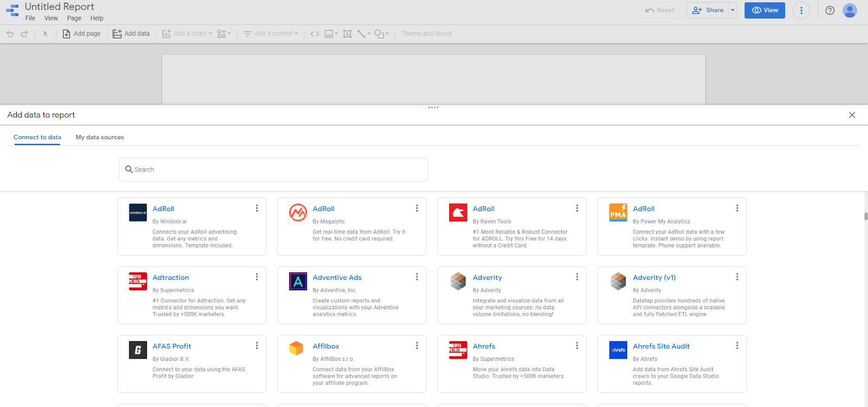Screen dimensions: 868x407
Task: Click the blue View button
Action: tap(764, 10)
